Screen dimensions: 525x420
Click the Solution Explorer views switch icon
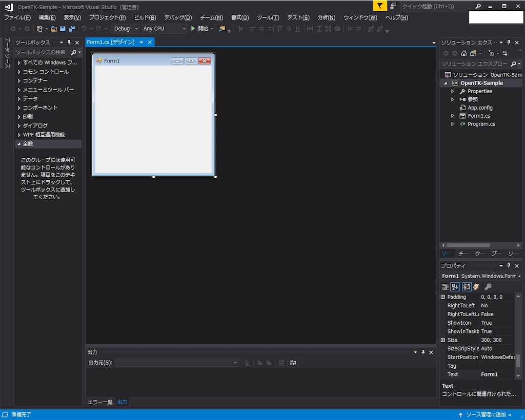point(473,53)
